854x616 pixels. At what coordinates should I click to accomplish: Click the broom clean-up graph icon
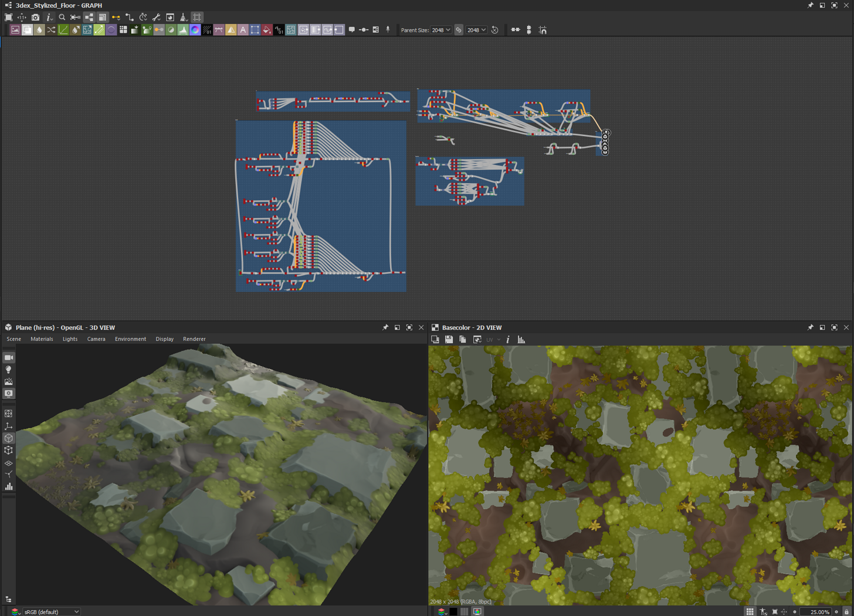click(184, 18)
